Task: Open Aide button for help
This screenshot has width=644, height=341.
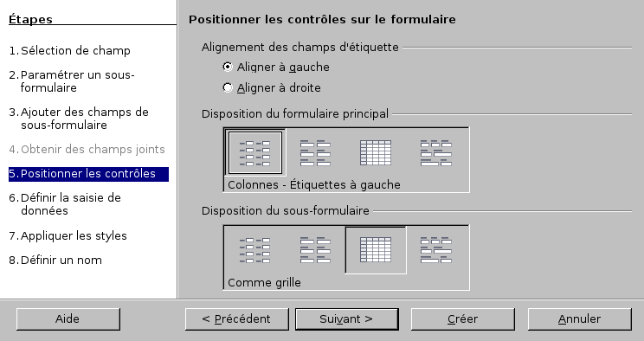Action: coord(68,319)
